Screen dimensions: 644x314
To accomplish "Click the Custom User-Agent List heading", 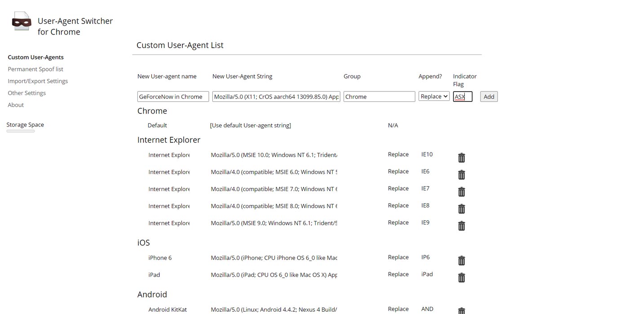I will 180,45.
